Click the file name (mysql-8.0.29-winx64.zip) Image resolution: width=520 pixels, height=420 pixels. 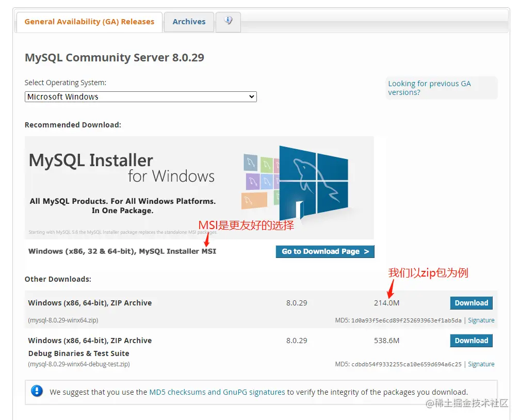(63, 320)
